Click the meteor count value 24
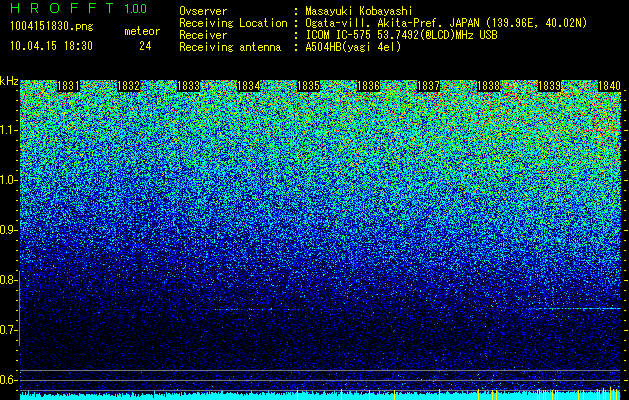The width and height of the screenshot is (629, 400). pyautogui.click(x=145, y=46)
